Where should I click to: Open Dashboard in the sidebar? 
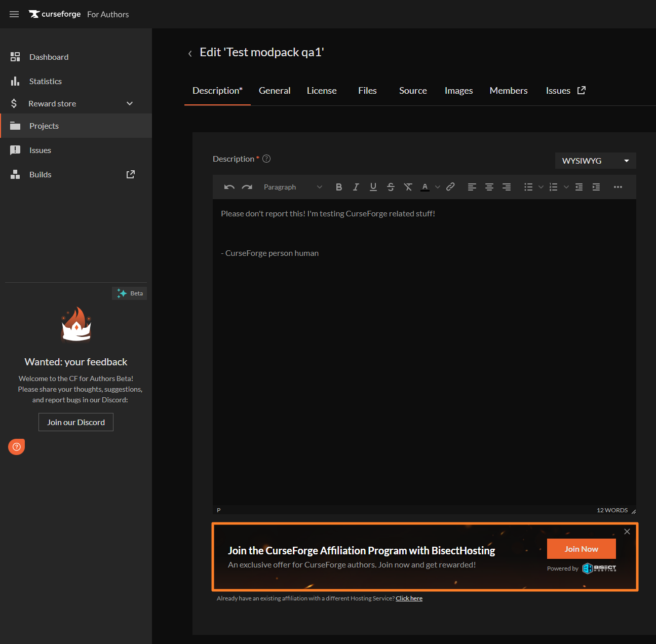point(76,57)
